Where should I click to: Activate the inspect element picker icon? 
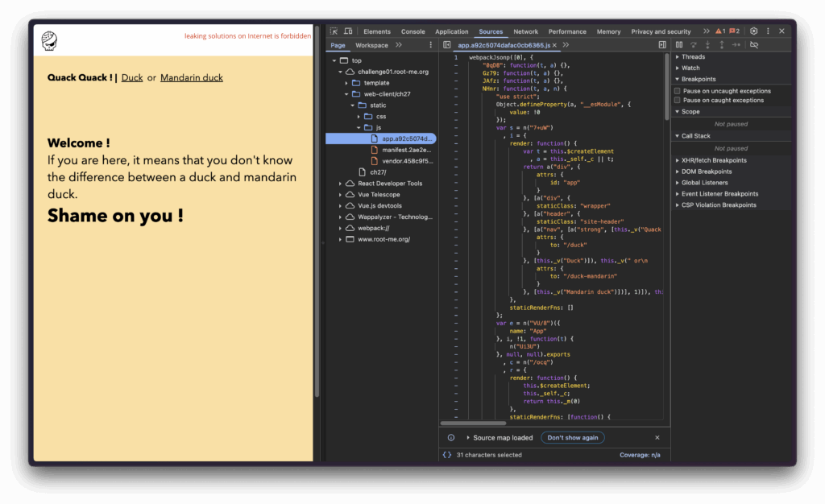(334, 31)
